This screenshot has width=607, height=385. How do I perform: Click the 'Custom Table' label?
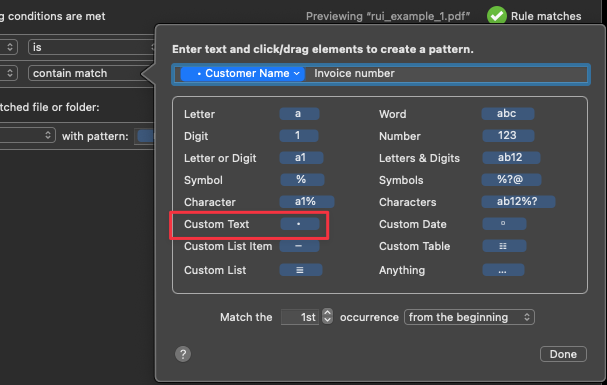[x=415, y=246]
